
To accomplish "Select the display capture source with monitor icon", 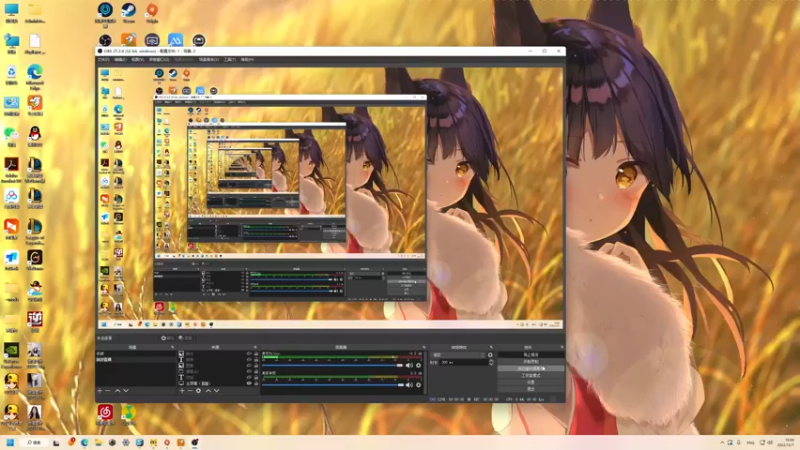I will pyautogui.click(x=218, y=383).
